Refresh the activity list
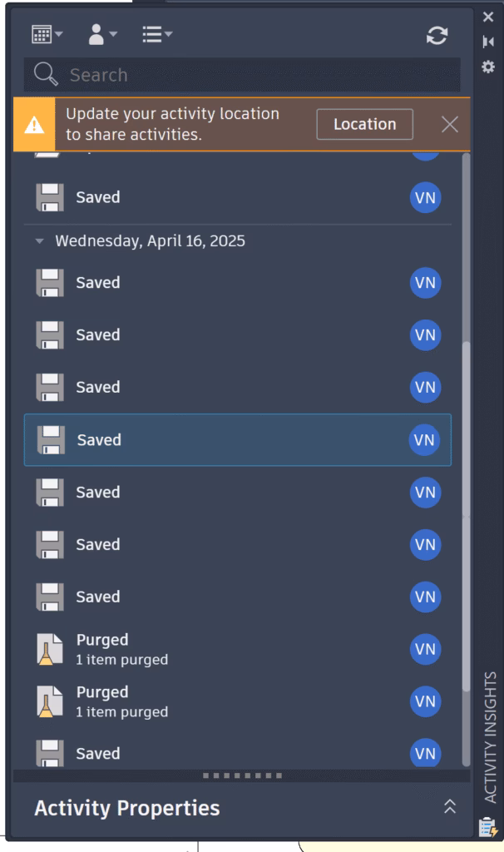This screenshot has height=852, width=504. click(x=437, y=35)
